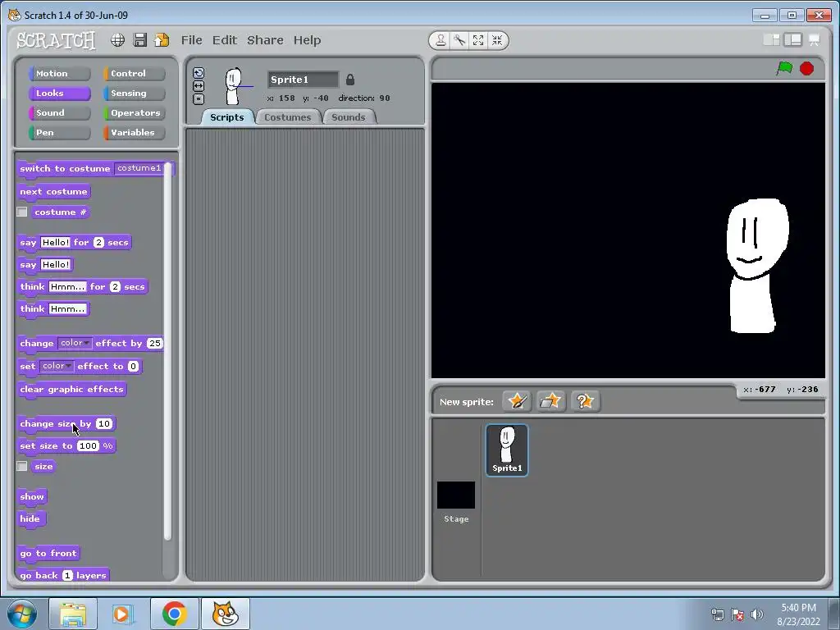The width and height of the screenshot is (840, 630).
Task: Switch to small stage view mode
Action: (x=771, y=40)
